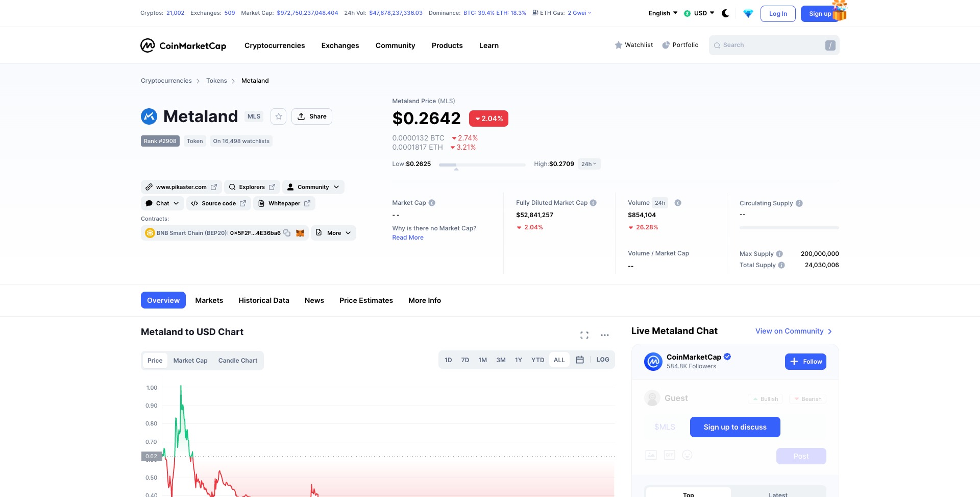This screenshot has height=497, width=980.
Task: Switch chart to Price view
Action: [x=155, y=361]
